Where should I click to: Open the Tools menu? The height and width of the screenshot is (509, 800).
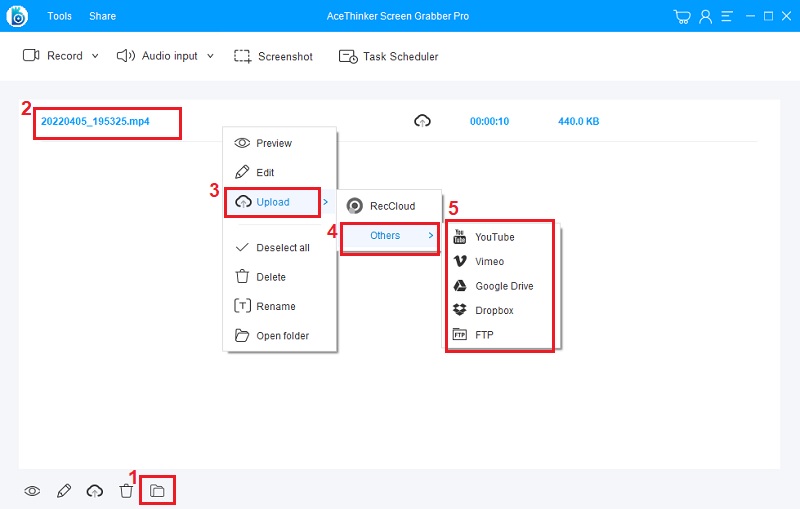coord(59,16)
